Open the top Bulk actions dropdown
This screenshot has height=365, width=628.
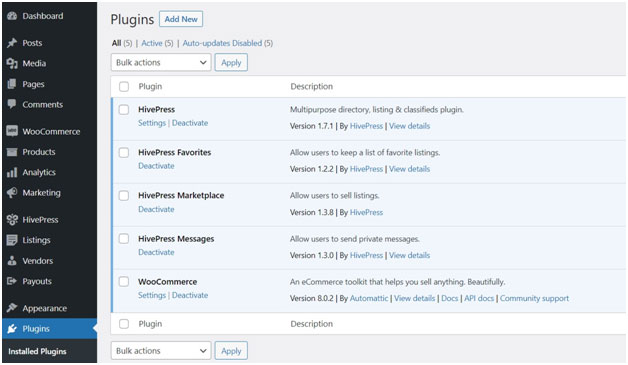(x=161, y=63)
